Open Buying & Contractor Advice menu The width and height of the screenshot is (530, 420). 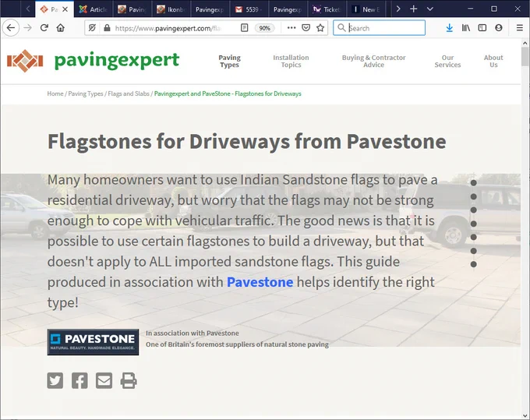(373, 61)
